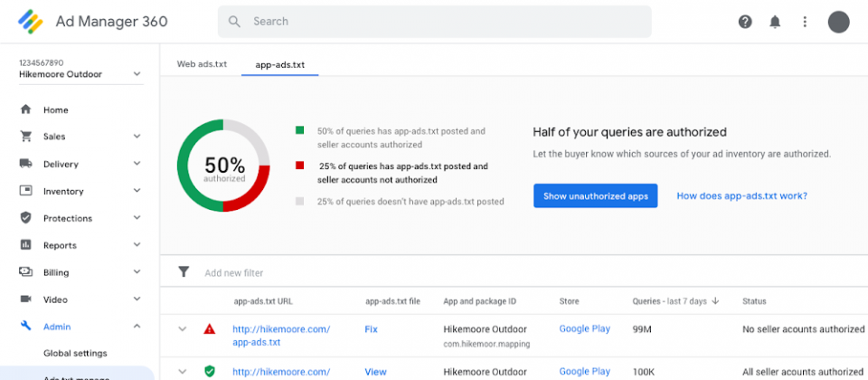The image size is (868, 380).
Task: Click the Fix link
Action: click(x=371, y=329)
